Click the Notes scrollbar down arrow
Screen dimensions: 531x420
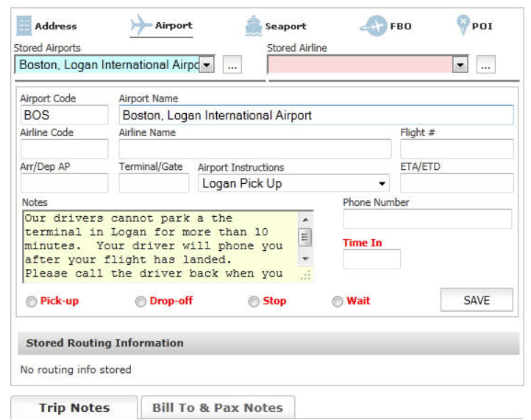click(306, 260)
